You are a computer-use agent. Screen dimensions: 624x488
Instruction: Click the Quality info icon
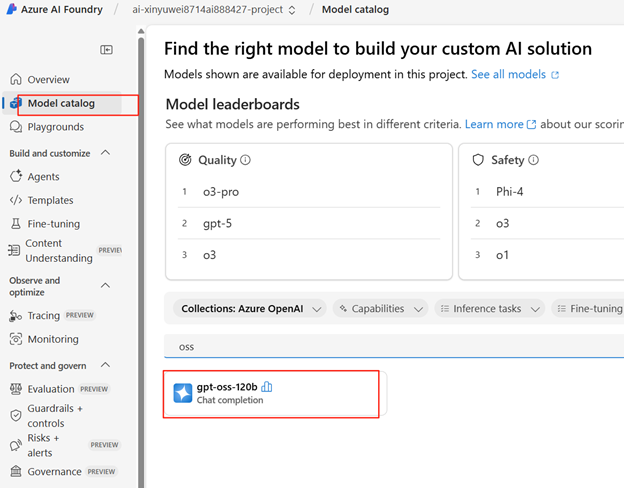[x=246, y=159]
